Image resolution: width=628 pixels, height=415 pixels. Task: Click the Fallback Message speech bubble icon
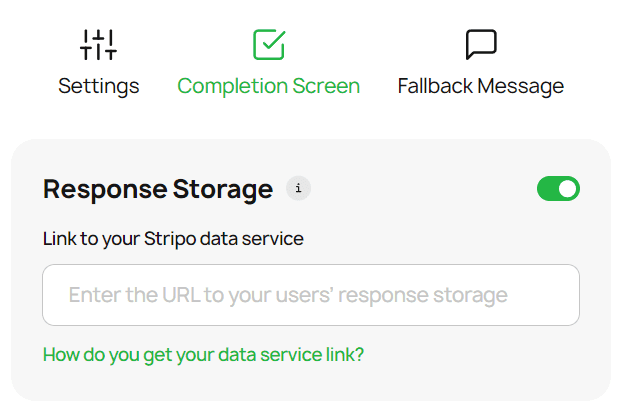481,44
